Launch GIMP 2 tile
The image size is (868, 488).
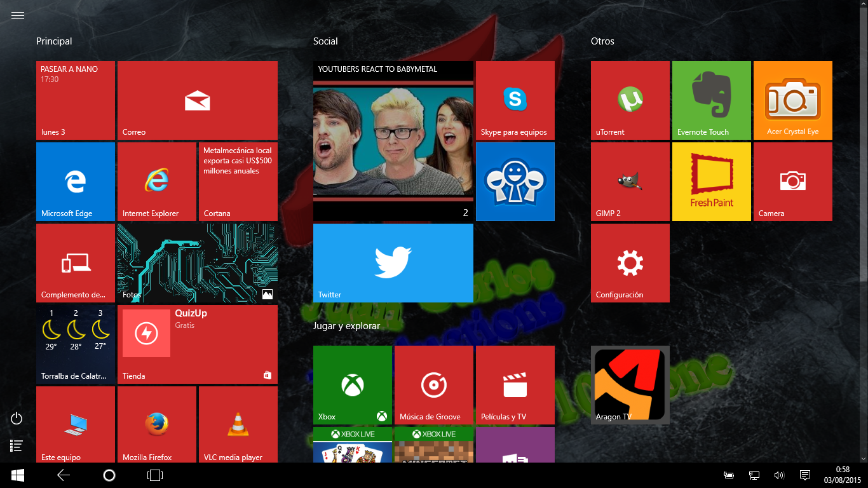(630, 182)
